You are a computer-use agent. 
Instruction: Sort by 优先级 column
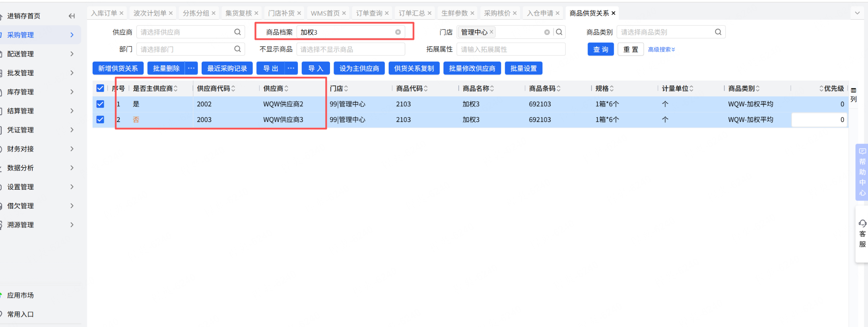coord(821,89)
